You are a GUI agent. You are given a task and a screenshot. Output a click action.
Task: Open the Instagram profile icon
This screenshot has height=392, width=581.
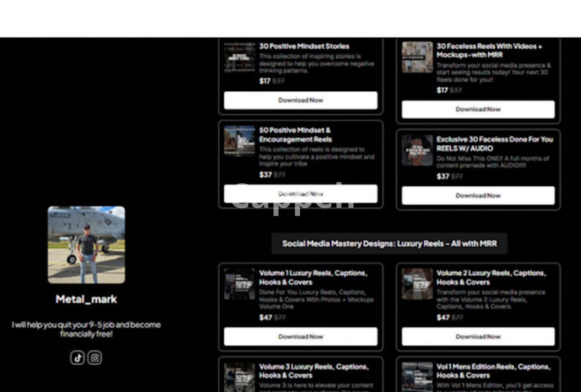95,358
